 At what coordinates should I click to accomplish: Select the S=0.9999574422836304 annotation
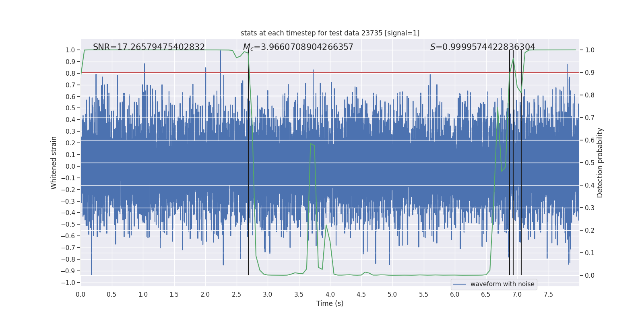(483, 47)
